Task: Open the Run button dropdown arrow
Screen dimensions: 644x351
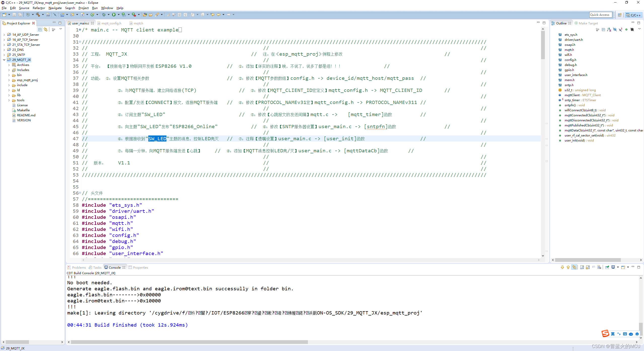Action: click(x=119, y=15)
